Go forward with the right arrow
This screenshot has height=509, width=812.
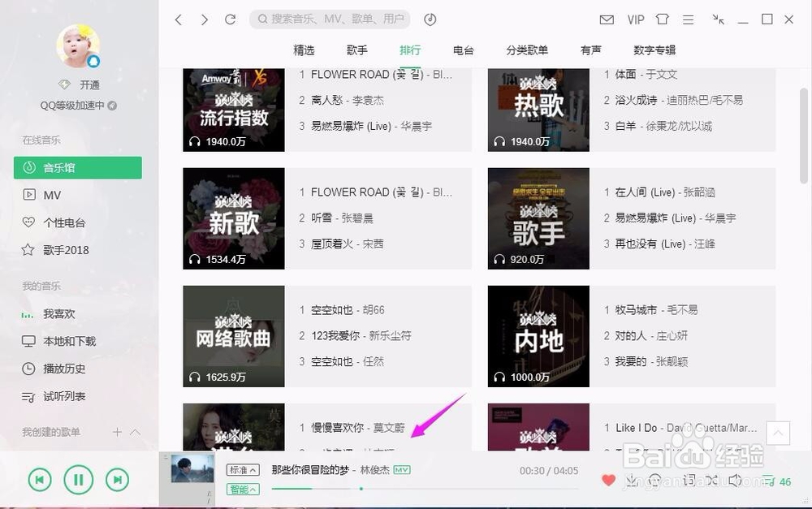205,19
